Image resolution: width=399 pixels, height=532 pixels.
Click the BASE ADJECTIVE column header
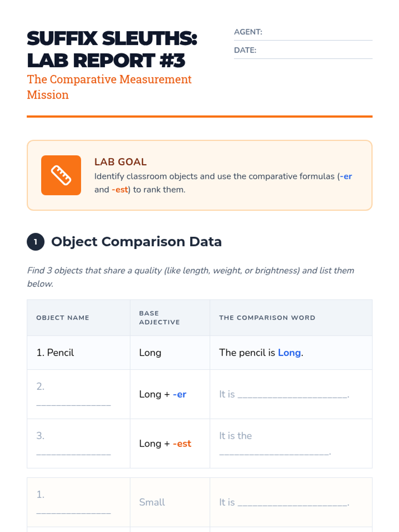point(159,318)
